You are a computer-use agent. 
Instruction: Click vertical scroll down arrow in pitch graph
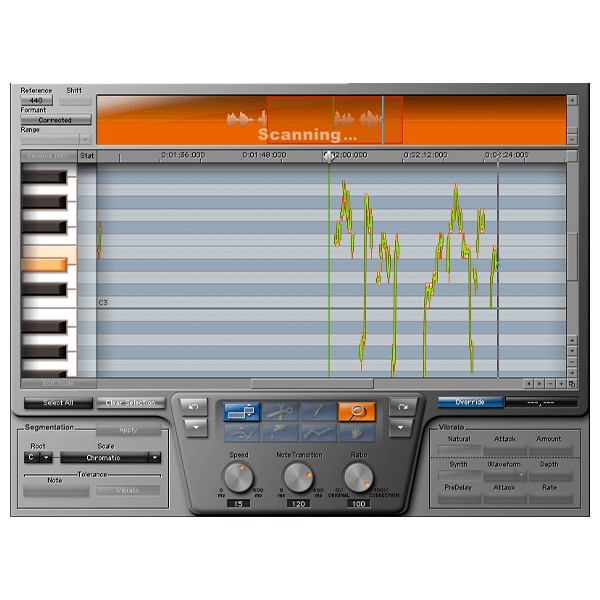[x=572, y=351]
